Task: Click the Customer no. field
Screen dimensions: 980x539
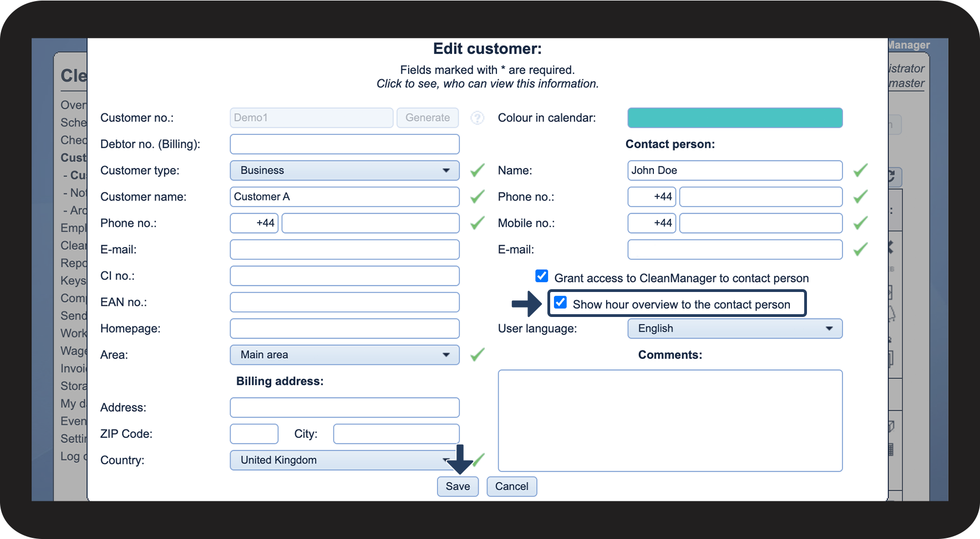Action: 312,118
